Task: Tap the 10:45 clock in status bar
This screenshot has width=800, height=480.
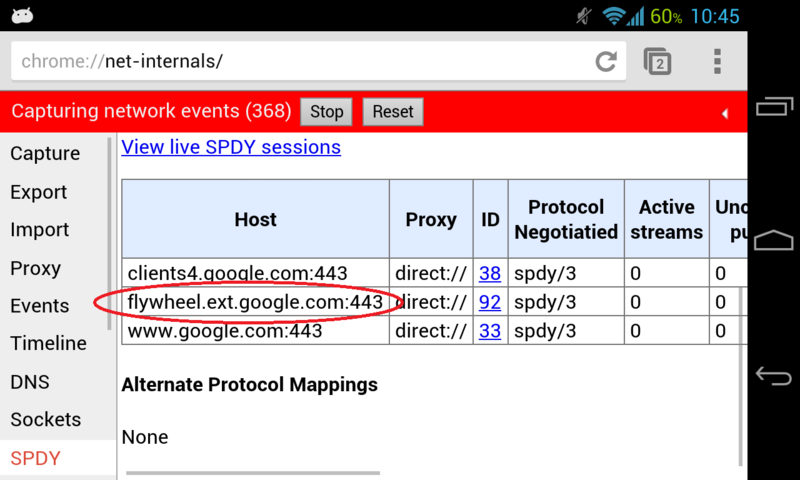Action: 715,16
